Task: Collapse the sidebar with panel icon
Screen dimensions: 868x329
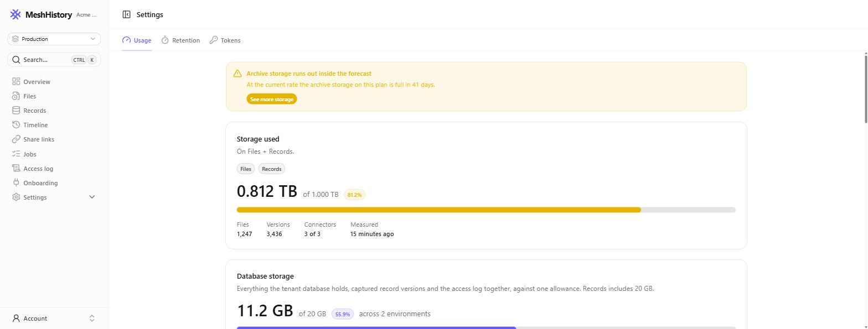Action: coord(126,15)
